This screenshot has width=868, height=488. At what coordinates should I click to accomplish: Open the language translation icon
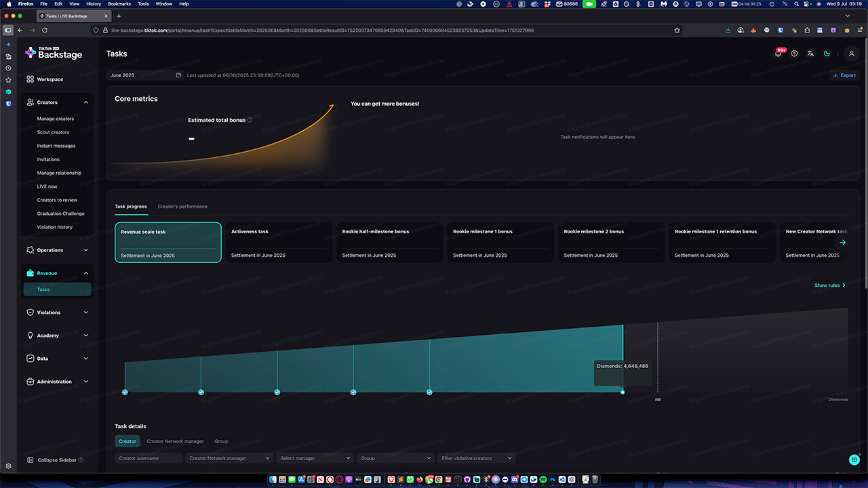[810, 54]
